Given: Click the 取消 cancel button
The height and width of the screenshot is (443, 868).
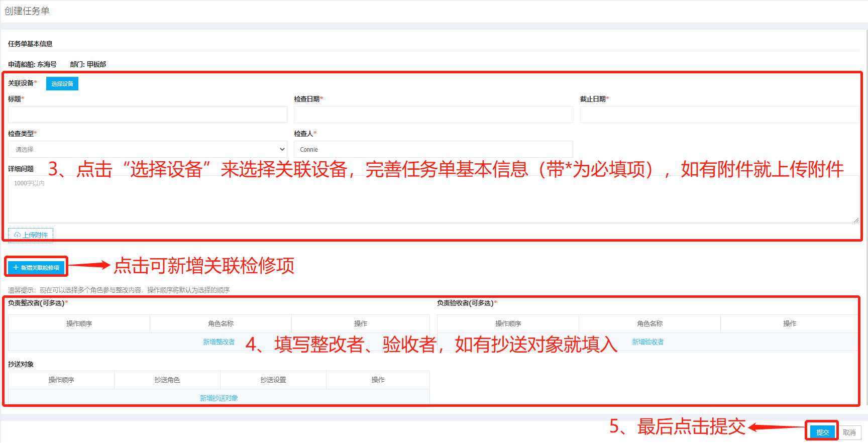Looking at the screenshot, I should click(849, 432).
